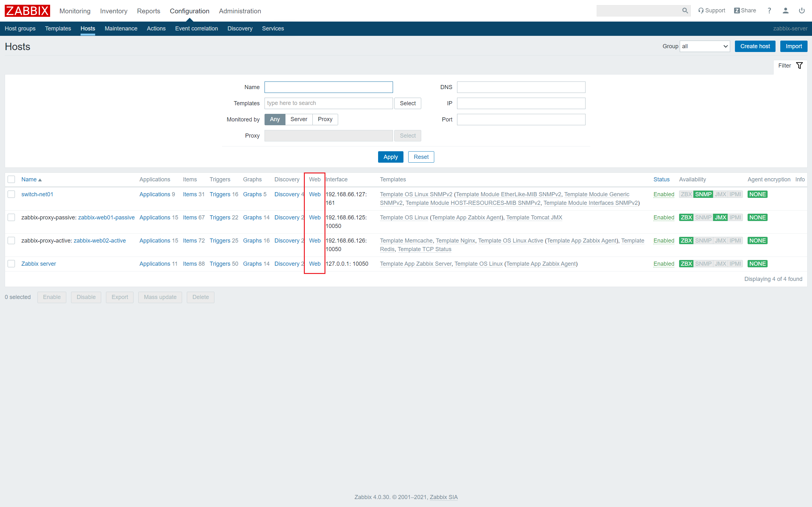Open the Group dropdown set to all
This screenshot has width=812, height=507.
(x=705, y=46)
